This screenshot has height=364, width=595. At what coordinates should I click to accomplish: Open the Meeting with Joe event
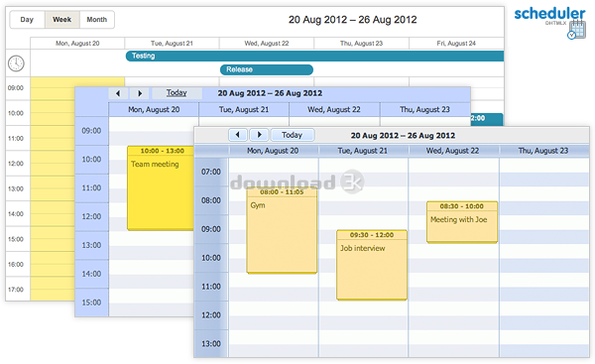click(x=462, y=222)
